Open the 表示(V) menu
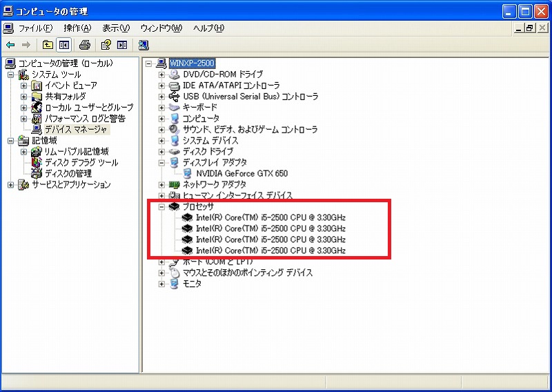This screenshot has height=392, width=552. pos(116,28)
